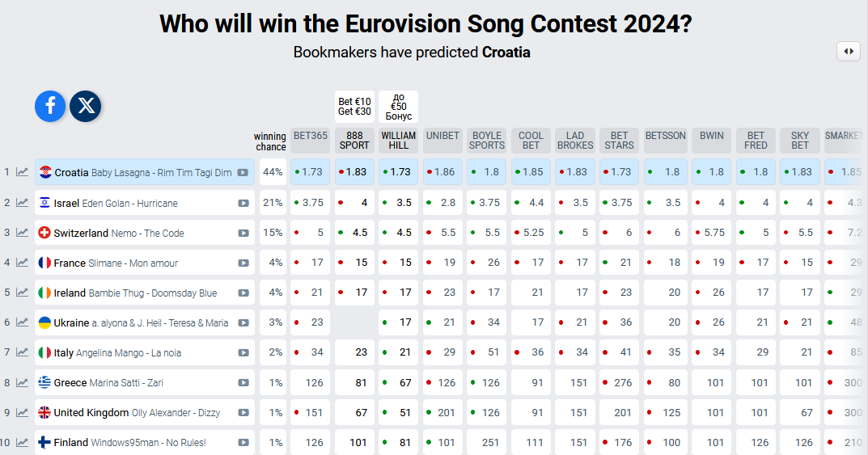
Task: Toggle table width with arrows button
Action: [x=849, y=51]
